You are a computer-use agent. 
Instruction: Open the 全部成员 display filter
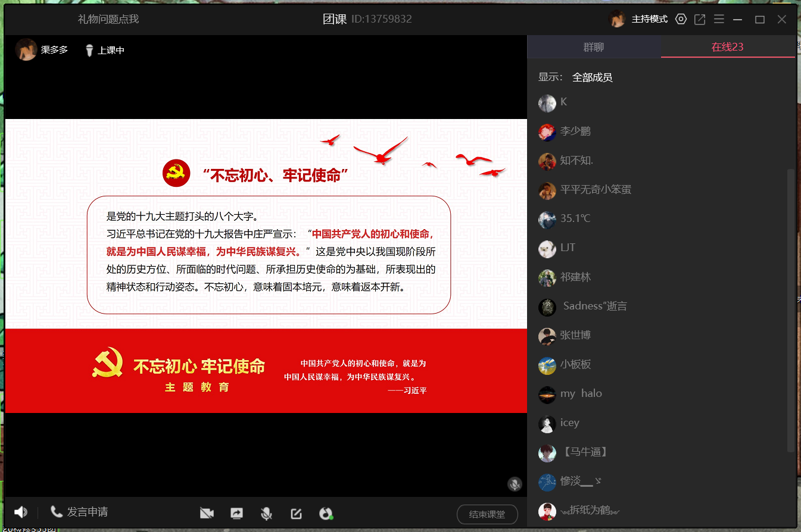pos(592,77)
